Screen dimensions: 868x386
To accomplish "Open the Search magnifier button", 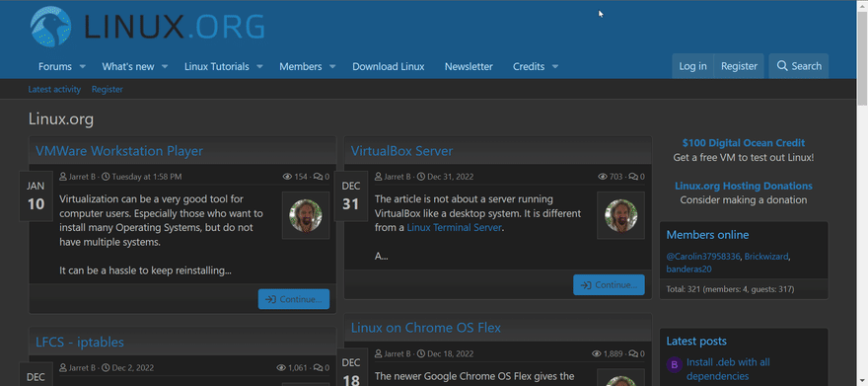I will click(x=798, y=66).
